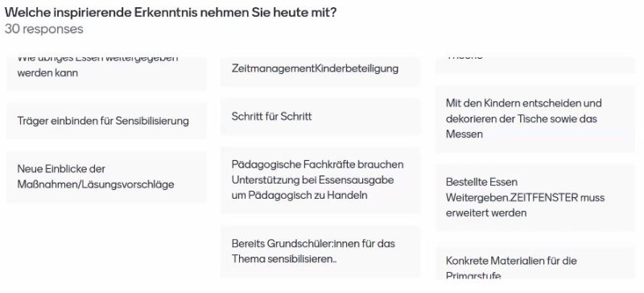The width and height of the screenshot is (644, 293).
Task: Click the text 'um Pädagogisch zu Handeln'
Action: click(299, 196)
